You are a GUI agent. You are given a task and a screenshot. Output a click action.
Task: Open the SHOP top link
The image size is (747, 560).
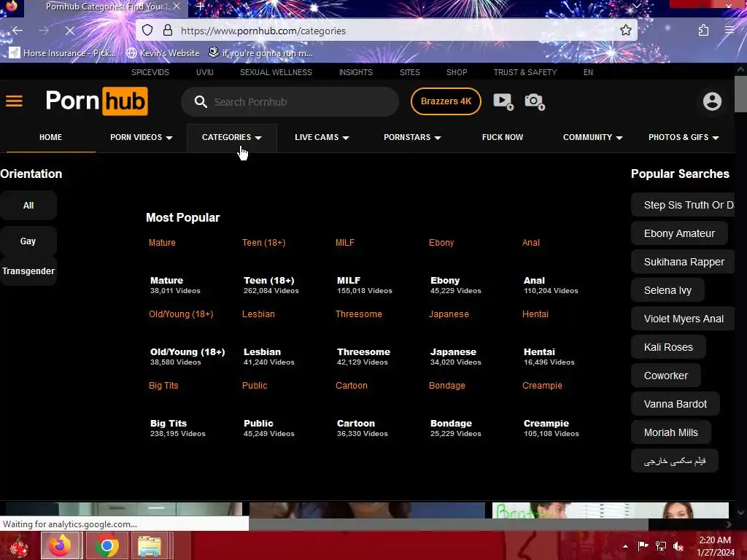coord(457,72)
